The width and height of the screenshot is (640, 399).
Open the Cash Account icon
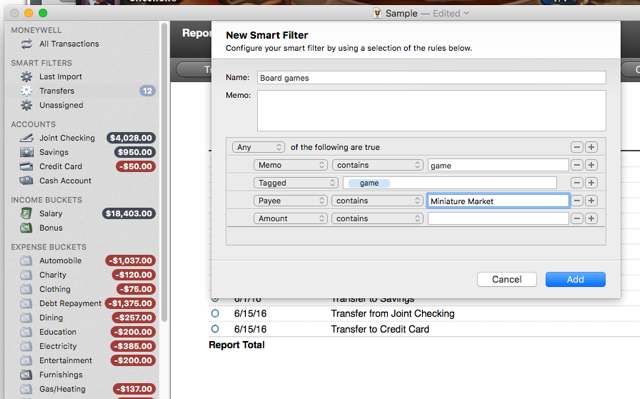coord(27,181)
